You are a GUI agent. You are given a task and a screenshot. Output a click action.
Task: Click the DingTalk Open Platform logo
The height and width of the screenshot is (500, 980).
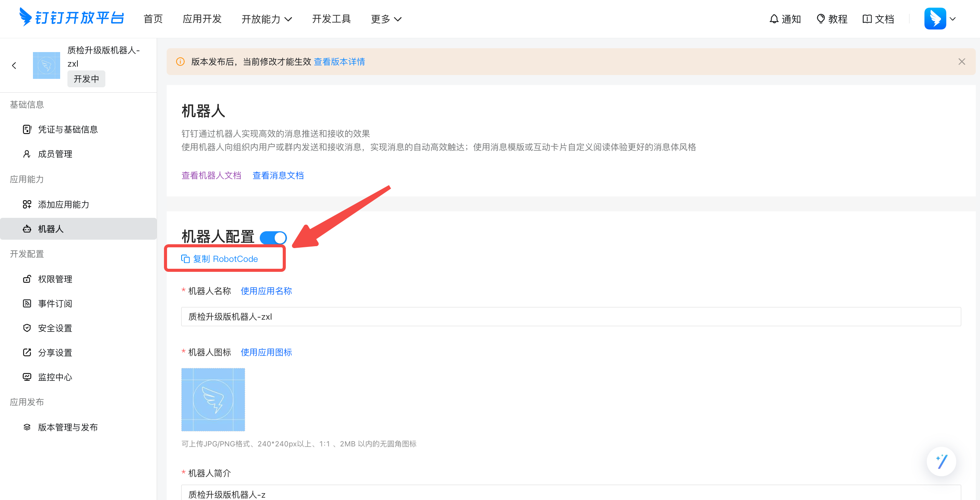(x=72, y=18)
